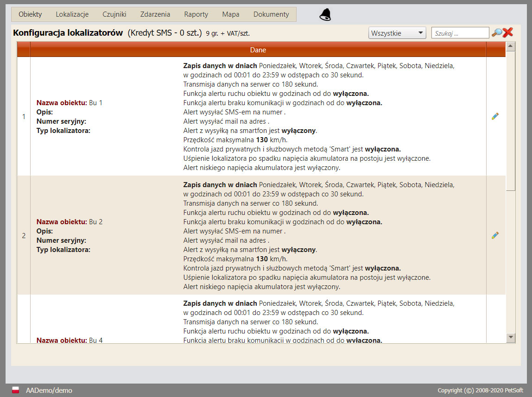The image size is (532, 397).
Task: Click 'Alert wysyłać mail na adres' in Bu 2 row
Action: pyautogui.click(x=226, y=240)
